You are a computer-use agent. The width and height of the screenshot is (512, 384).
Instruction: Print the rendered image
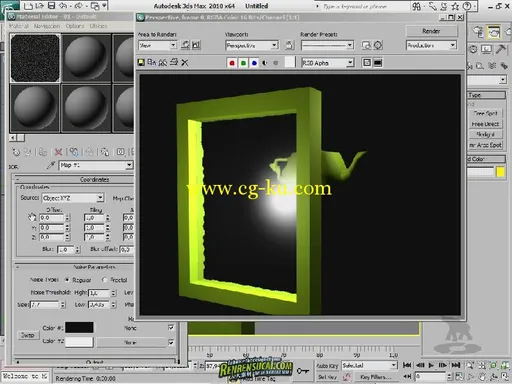click(x=174, y=62)
